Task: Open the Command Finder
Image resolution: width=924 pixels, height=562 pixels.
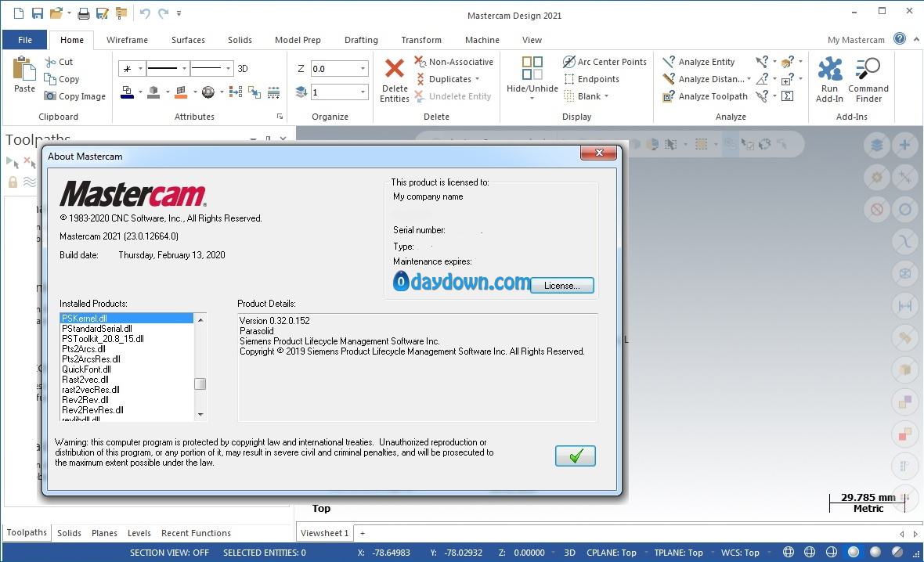Action: point(868,80)
